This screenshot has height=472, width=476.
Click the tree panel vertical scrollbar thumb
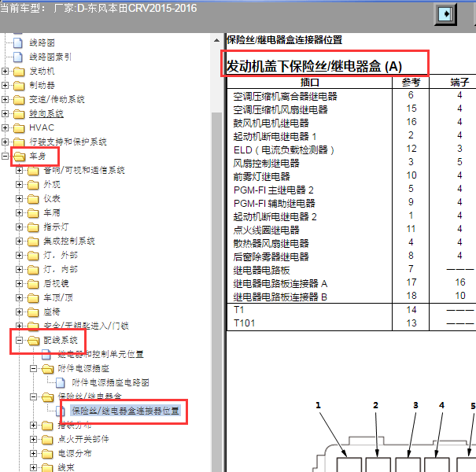pos(216,291)
